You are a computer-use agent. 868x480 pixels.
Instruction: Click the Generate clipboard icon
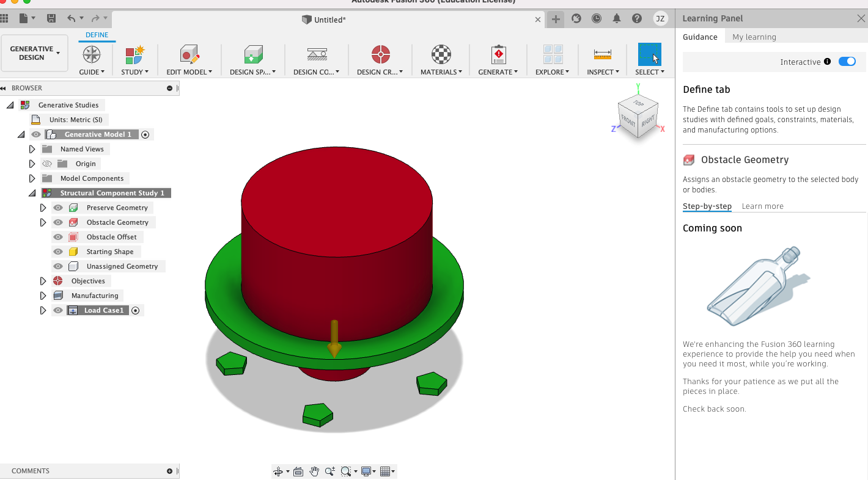coord(499,55)
